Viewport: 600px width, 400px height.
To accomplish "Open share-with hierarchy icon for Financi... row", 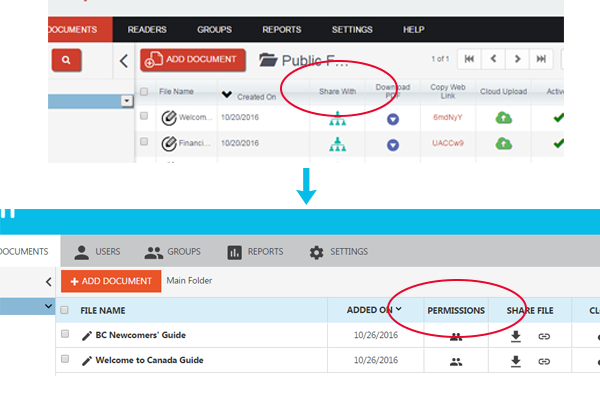I will click(338, 144).
